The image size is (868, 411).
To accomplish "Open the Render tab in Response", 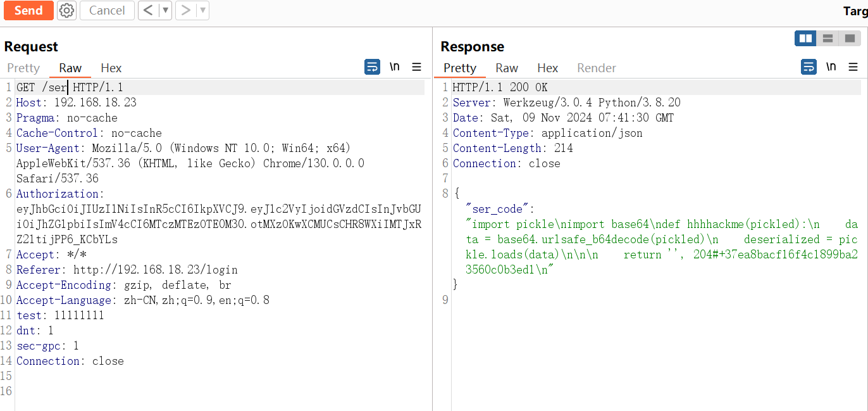I will pyautogui.click(x=596, y=68).
